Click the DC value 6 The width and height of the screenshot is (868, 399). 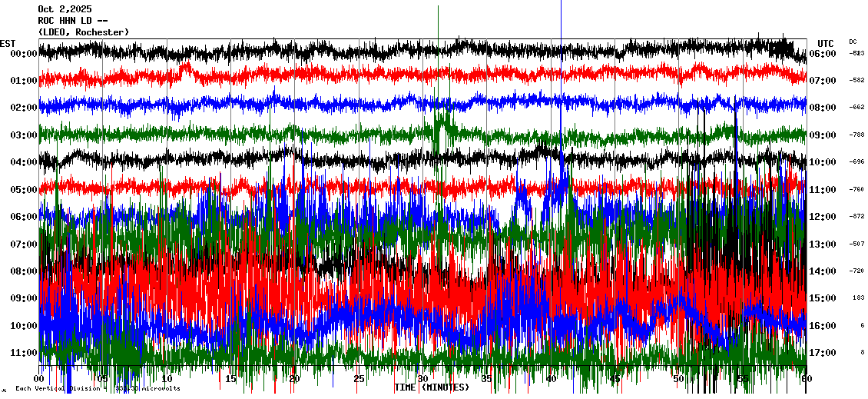[863, 326]
